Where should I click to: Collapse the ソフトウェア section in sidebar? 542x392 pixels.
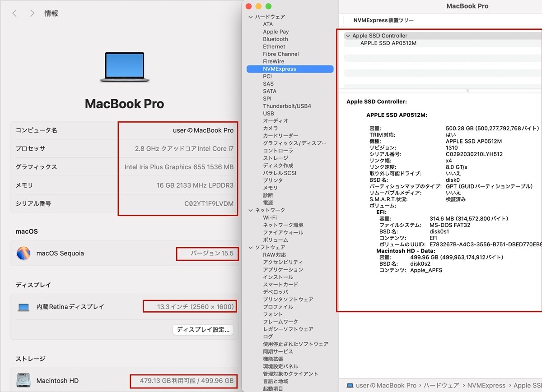coord(251,248)
